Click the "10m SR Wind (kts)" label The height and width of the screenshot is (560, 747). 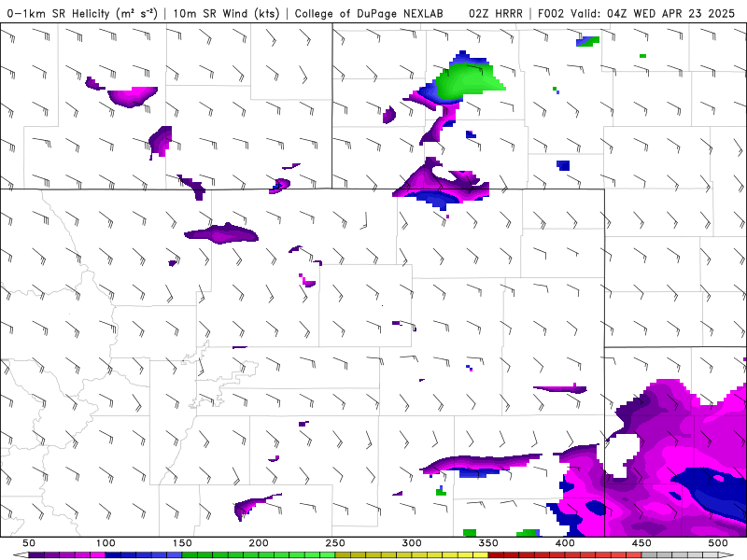tap(226, 14)
